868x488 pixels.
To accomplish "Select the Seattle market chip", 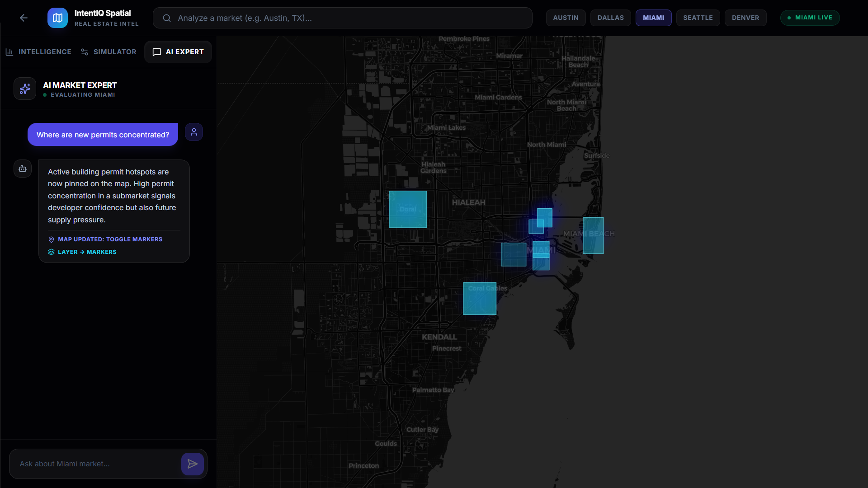I will (x=698, y=18).
